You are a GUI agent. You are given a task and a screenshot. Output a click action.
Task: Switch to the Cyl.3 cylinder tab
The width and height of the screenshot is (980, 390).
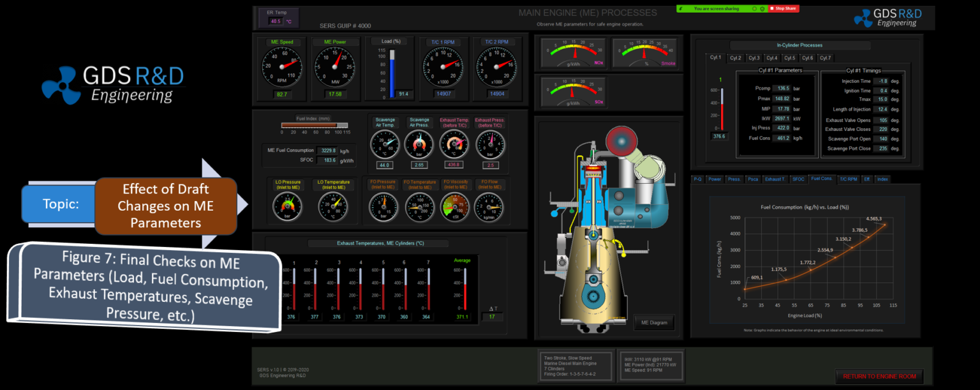(755, 57)
